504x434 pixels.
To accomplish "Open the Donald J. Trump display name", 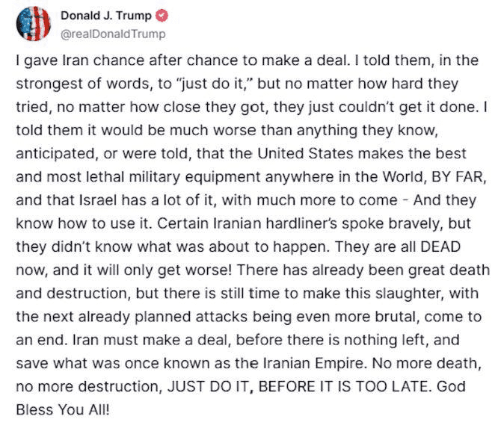I will pos(105,16).
